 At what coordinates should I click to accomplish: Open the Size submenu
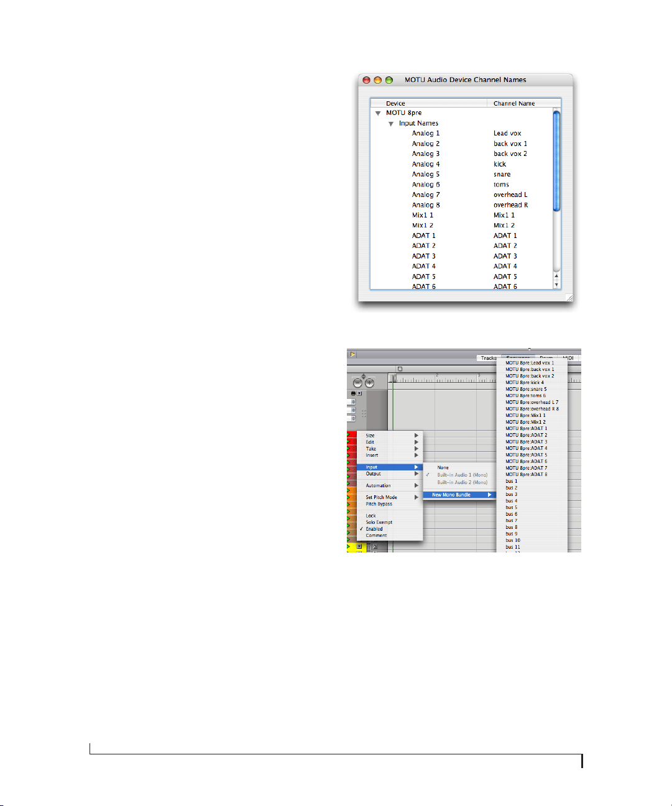(x=390, y=436)
